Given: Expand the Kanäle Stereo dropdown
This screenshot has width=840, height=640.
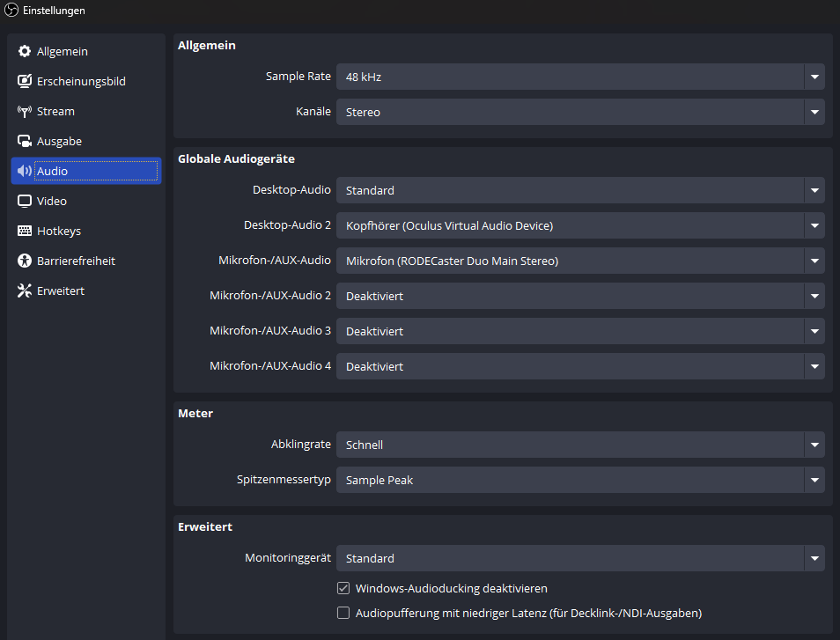Looking at the screenshot, I should point(579,112).
